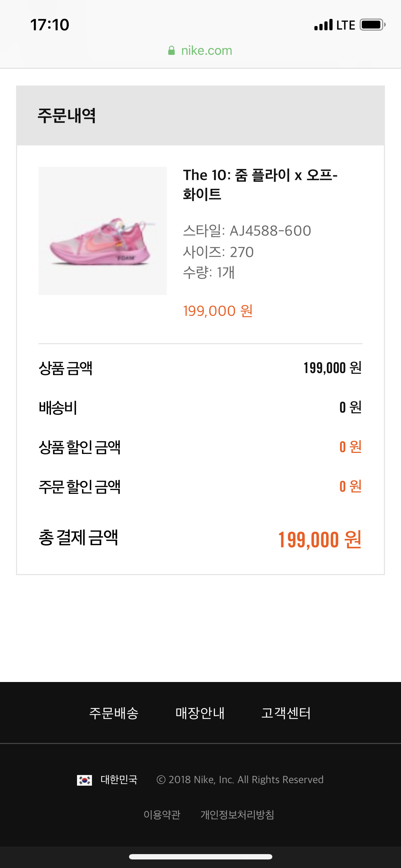The image size is (401, 868).
Task: Tap the 주문내역 section header
Action: [x=67, y=116]
